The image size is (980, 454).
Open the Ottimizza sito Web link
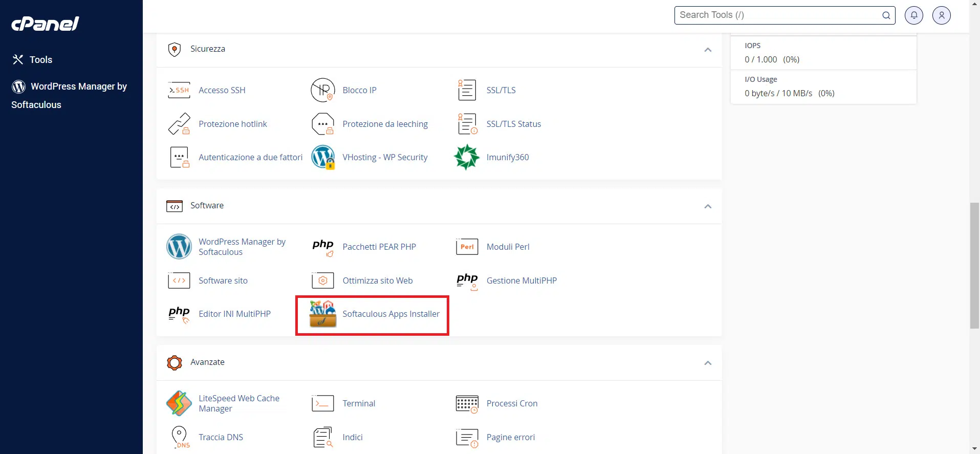click(378, 280)
